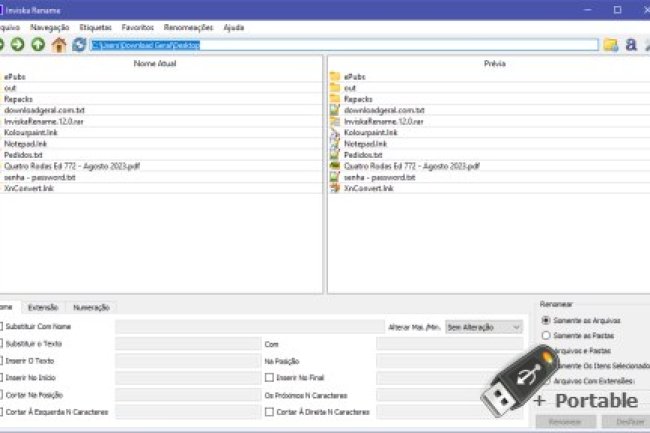The width and height of the screenshot is (650, 433).
Task: Click the Pedidos.txt file icon in Prévia
Action: pos(335,155)
